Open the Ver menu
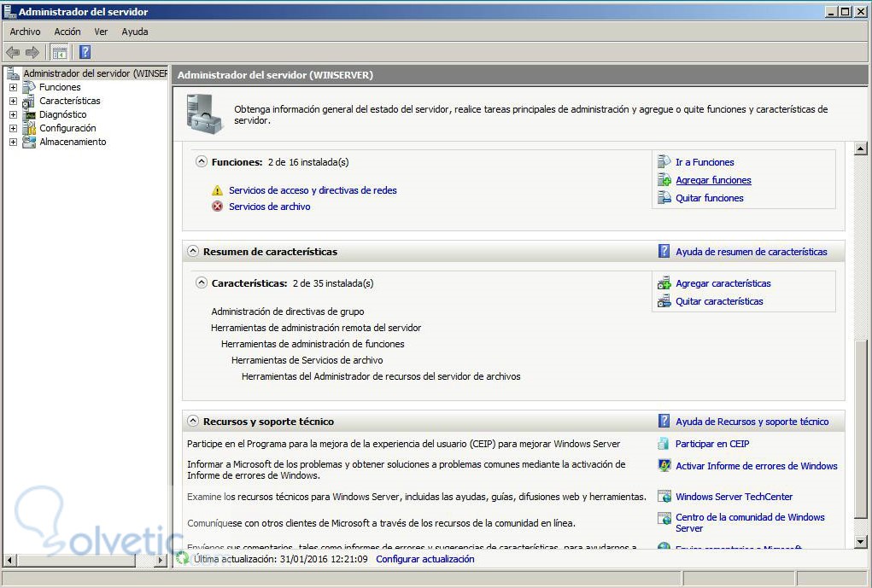 tap(102, 32)
